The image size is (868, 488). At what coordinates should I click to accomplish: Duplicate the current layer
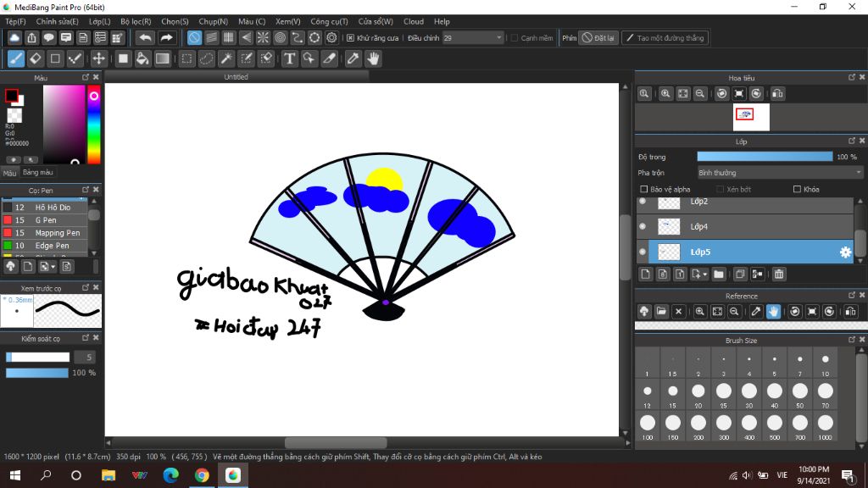coord(740,274)
